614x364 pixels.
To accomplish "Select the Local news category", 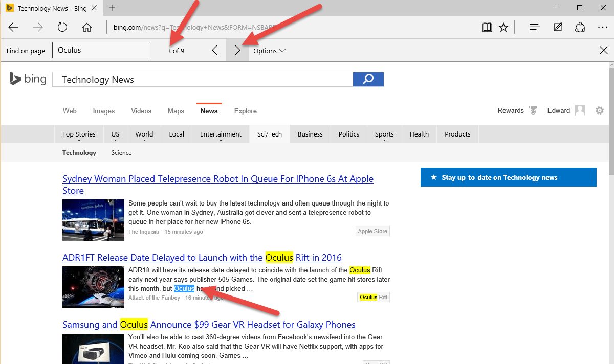I will pyautogui.click(x=177, y=134).
